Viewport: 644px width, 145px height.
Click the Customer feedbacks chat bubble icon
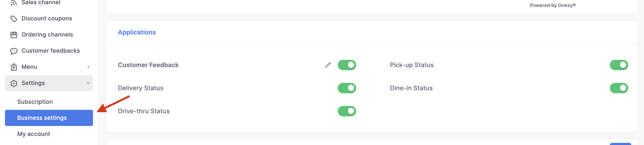coord(14,51)
